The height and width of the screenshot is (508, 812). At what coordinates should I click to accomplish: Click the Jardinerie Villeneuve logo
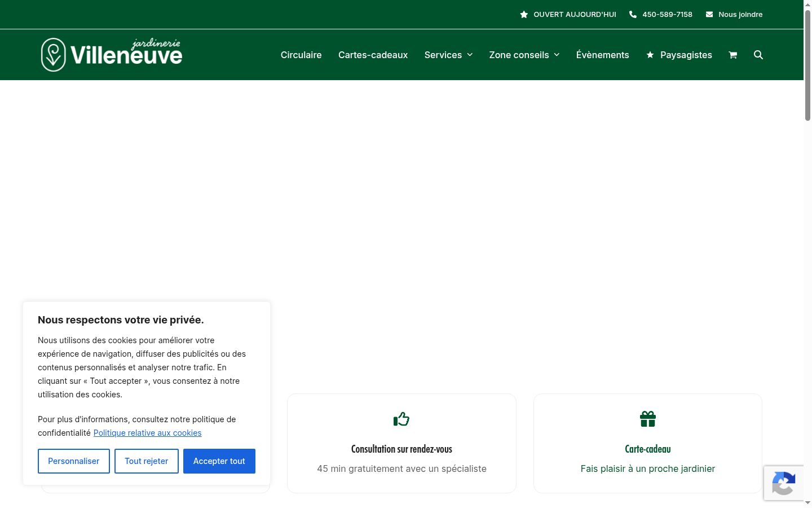pos(112,55)
